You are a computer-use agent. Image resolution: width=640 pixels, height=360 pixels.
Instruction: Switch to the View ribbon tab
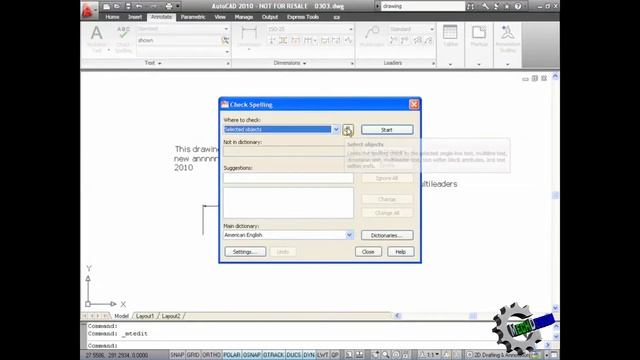220,17
